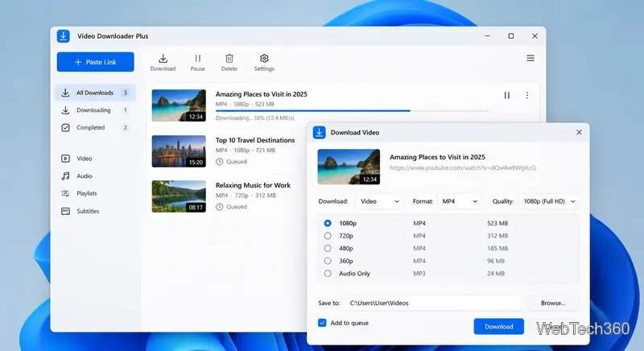
Task: Click the Top 10 Travel Destinations title
Action: pyautogui.click(x=255, y=140)
